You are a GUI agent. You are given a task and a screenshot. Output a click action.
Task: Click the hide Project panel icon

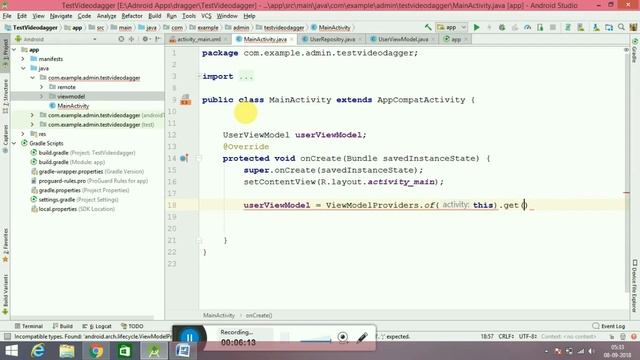[158, 39]
